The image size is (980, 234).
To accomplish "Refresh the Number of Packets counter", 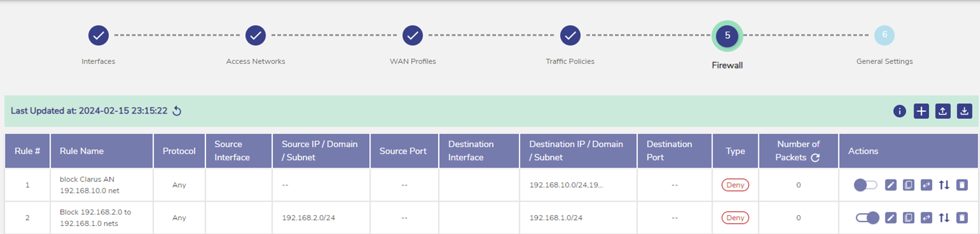I will (x=815, y=158).
